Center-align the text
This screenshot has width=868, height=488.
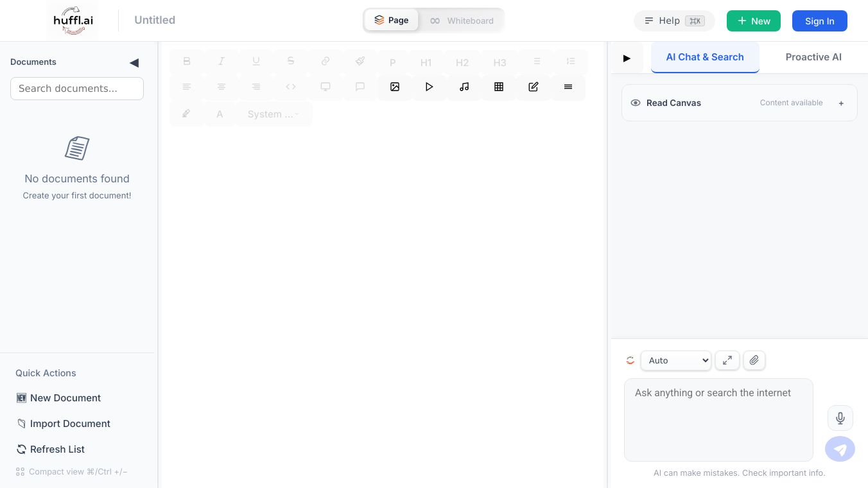click(221, 87)
